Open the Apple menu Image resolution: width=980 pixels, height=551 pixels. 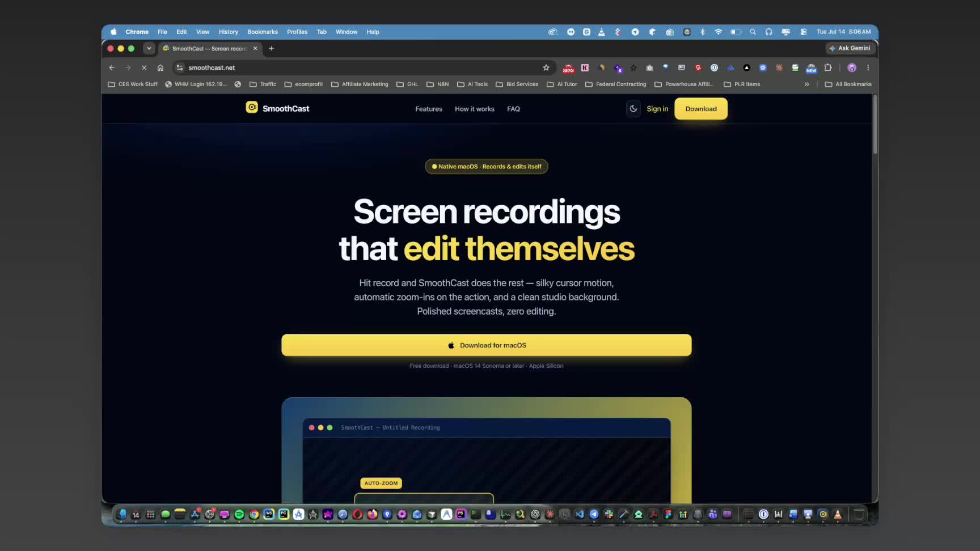click(113, 32)
